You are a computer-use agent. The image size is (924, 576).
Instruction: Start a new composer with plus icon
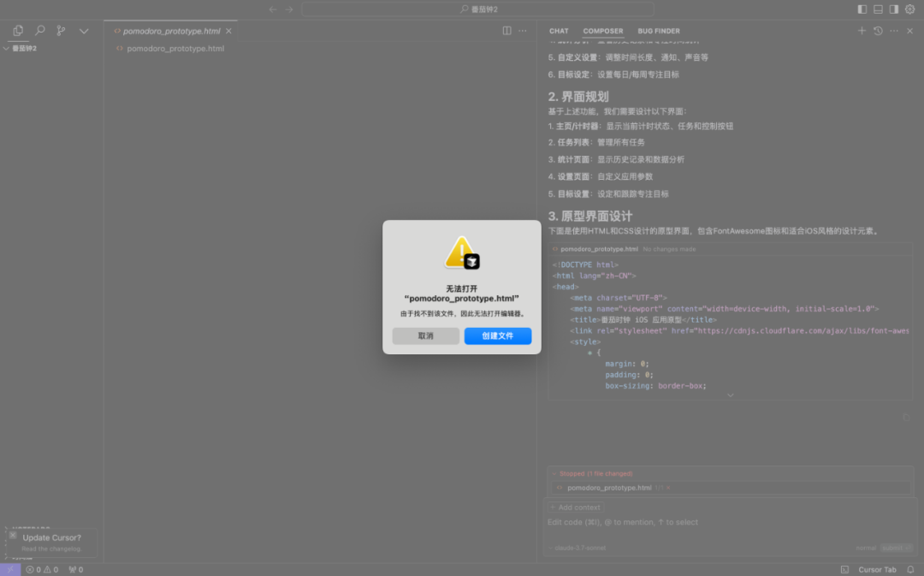(x=862, y=31)
